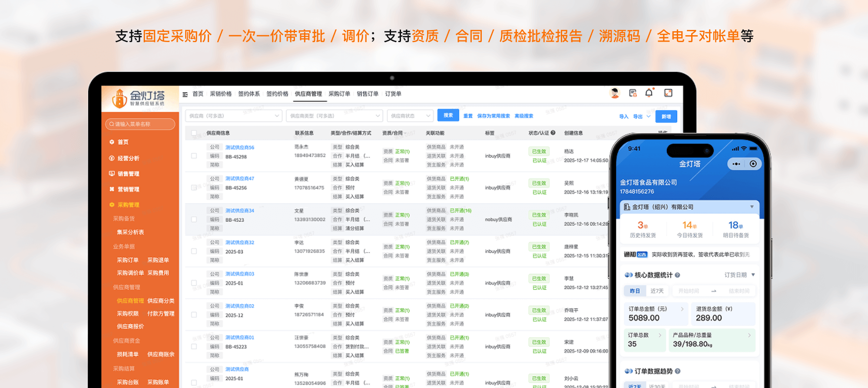Viewport: 868px width, 388px height.
Task: Open the 金灯塔(绍兴)有限公司 company selector on the phone
Action: [689, 207]
